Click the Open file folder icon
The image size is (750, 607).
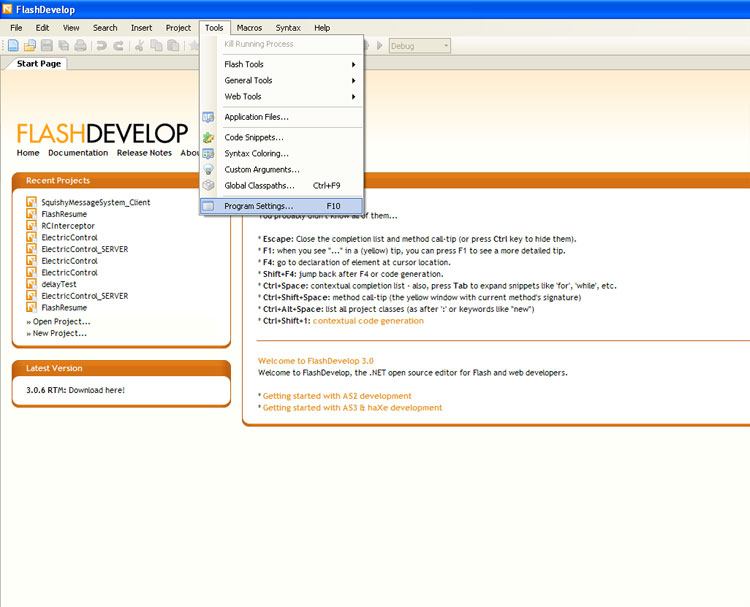[30, 45]
